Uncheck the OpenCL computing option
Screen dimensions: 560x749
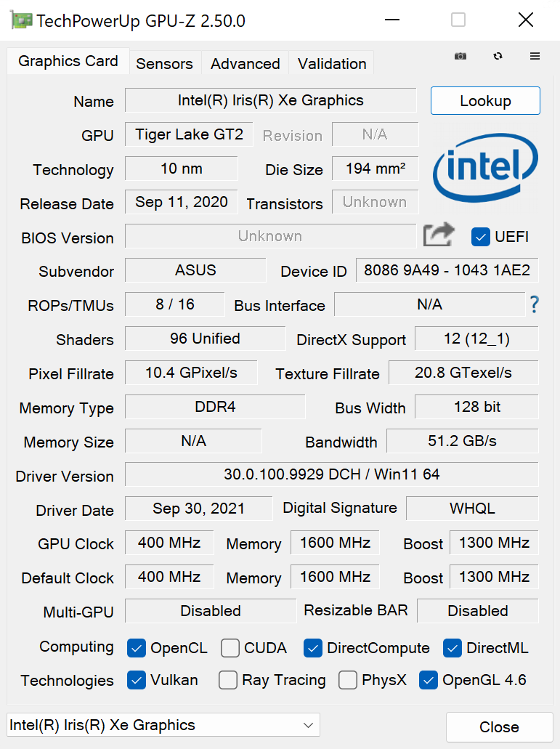[x=136, y=647]
